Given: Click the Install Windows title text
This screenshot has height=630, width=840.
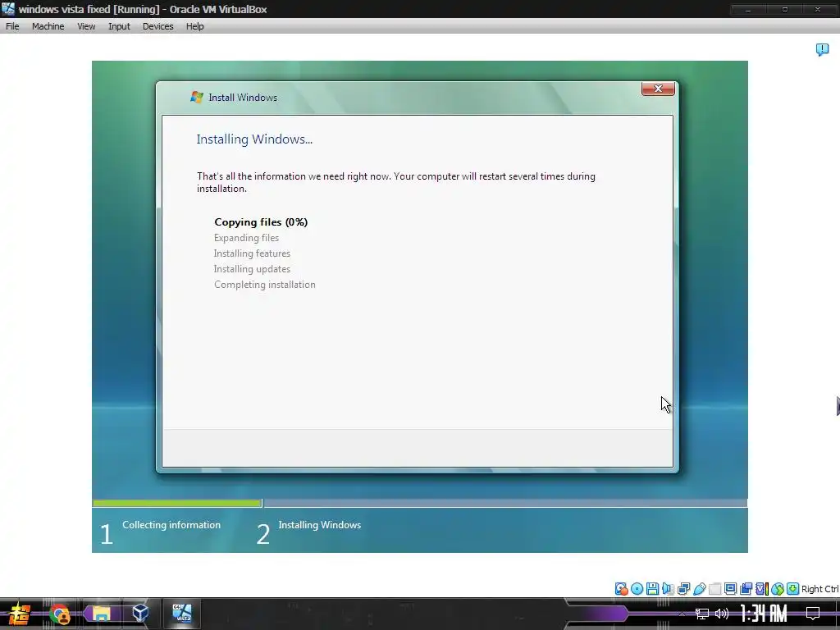Looking at the screenshot, I should coord(243,98).
